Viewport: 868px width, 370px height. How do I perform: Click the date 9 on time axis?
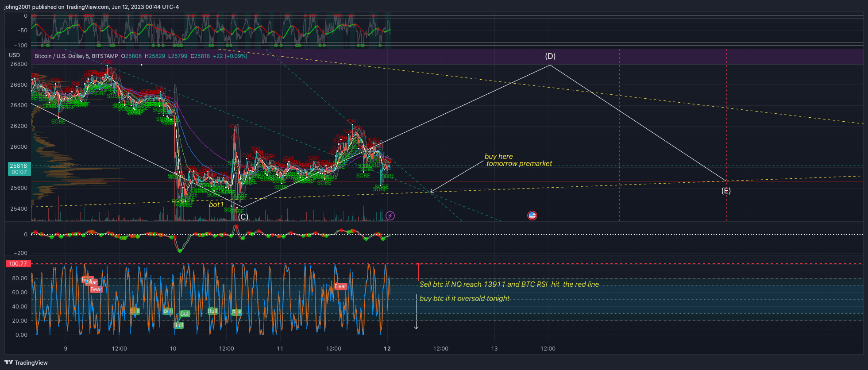(x=66, y=349)
